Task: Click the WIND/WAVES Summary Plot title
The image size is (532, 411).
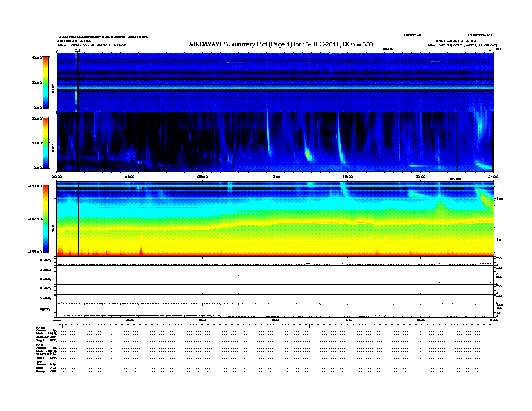Action: (x=280, y=44)
